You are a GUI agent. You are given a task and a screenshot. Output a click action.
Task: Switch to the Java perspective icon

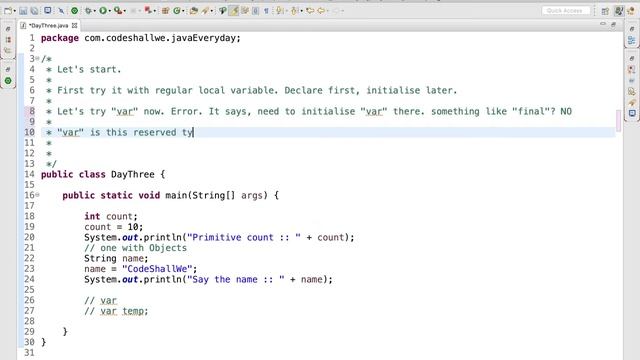[619, 11]
